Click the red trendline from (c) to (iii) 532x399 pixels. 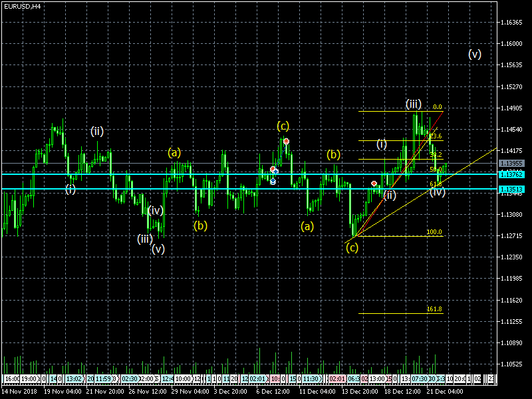[399, 173]
